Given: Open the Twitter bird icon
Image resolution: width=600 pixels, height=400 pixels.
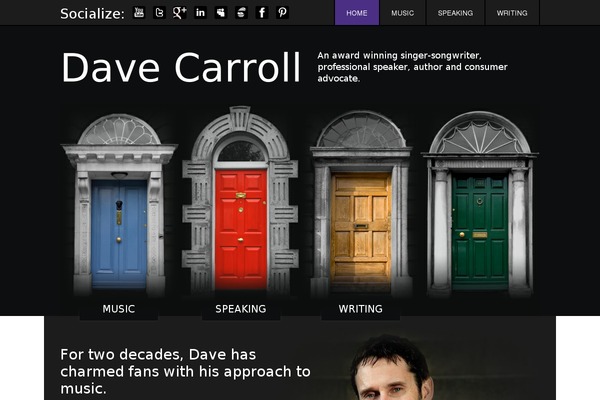Looking at the screenshot, I should 159,13.
